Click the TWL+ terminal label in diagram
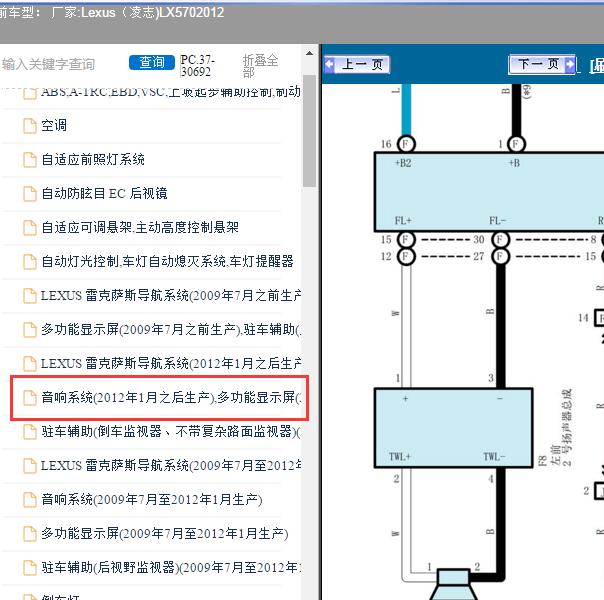Image resolution: width=604 pixels, height=600 pixels. (400, 457)
